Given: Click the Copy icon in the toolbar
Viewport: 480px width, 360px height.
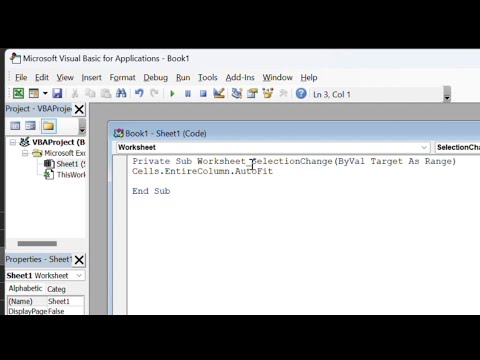Looking at the screenshot, I should point(90,93).
